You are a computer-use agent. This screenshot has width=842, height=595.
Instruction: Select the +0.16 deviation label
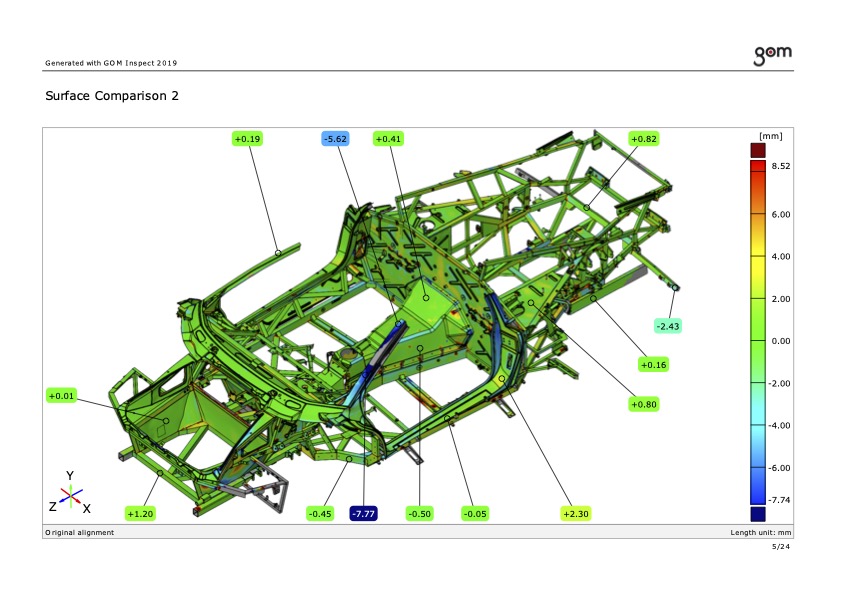654,365
